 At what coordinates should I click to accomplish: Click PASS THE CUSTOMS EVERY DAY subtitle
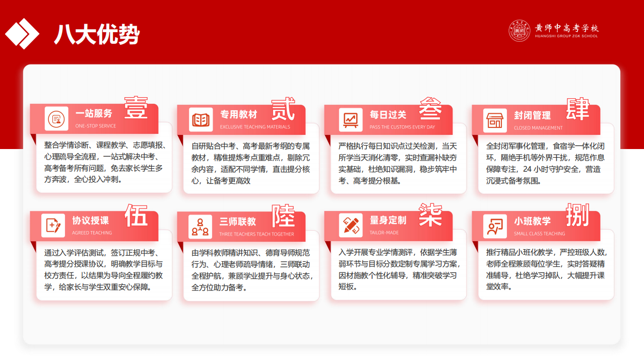[402, 127]
